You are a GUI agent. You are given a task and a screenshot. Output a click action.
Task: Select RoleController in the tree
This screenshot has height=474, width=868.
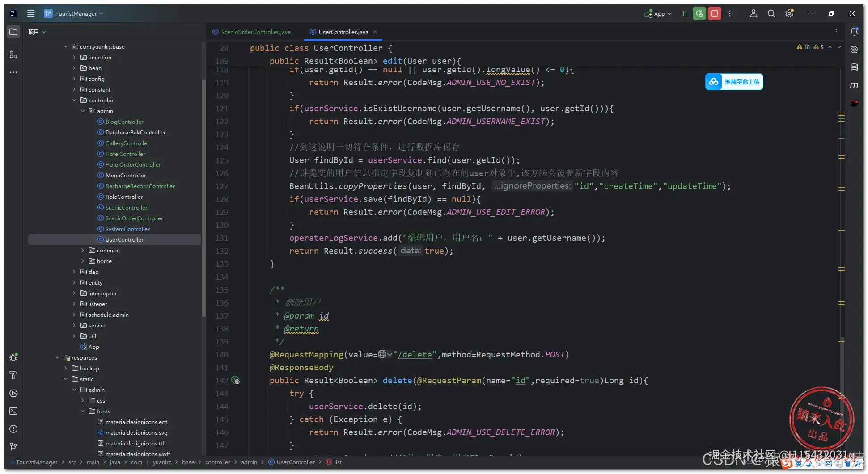[124, 197]
